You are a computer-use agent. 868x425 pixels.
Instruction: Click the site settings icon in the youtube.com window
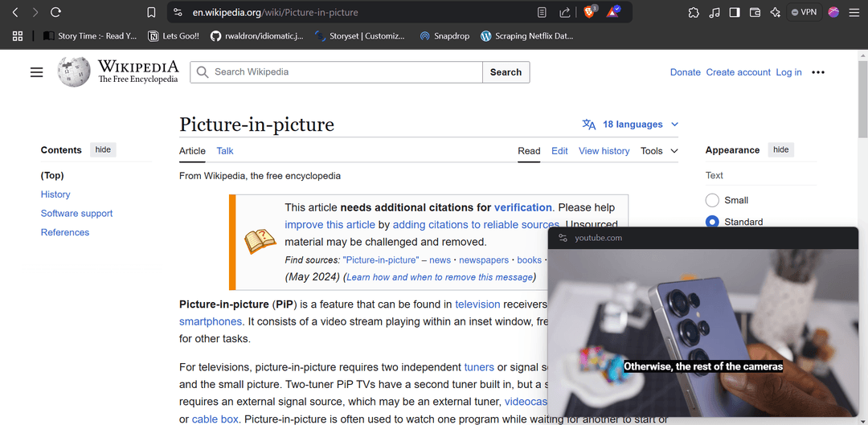click(x=563, y=238)
